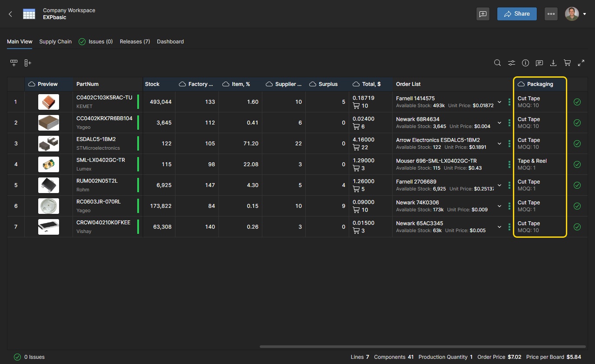Switch to the Supply Chain tab
This screenshot has height=364, width=595.
tap(56, 42)
